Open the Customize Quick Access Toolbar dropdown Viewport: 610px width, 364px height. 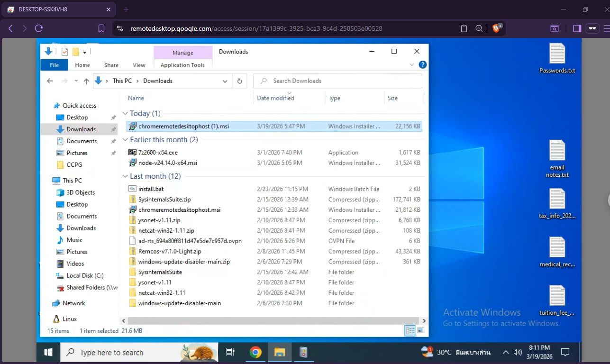pyautogui.click(x=84, y=52)
